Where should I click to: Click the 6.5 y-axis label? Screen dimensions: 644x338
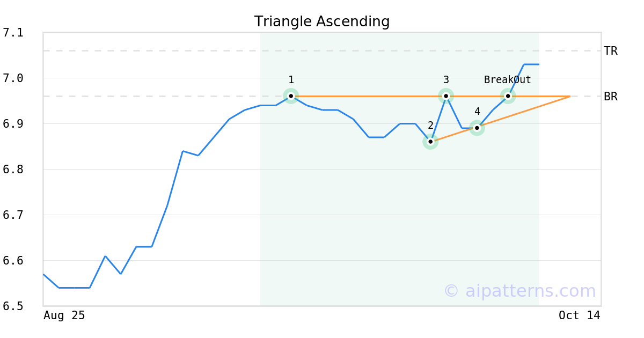tap(13, 306)
